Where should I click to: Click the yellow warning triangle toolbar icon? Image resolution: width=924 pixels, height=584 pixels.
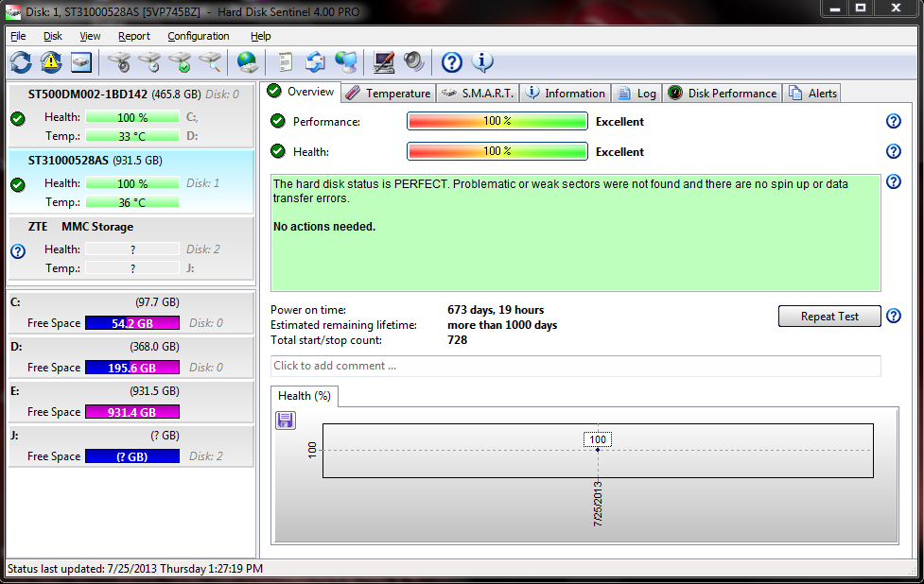tap(51, 62)
